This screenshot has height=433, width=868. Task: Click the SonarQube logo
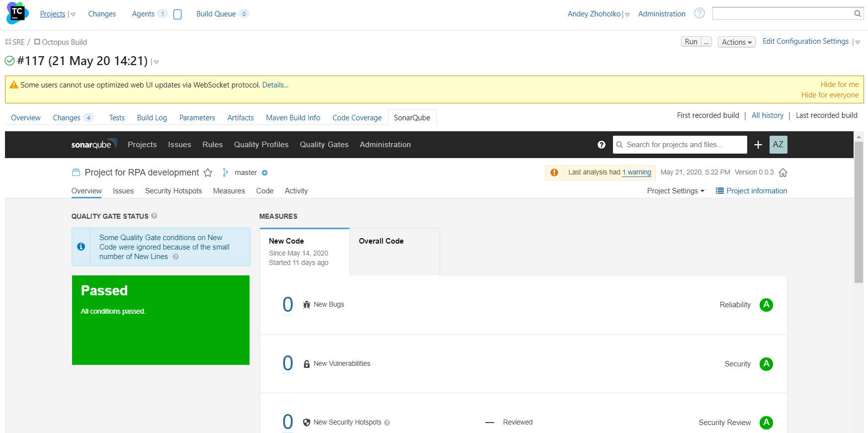pos(94,144)
